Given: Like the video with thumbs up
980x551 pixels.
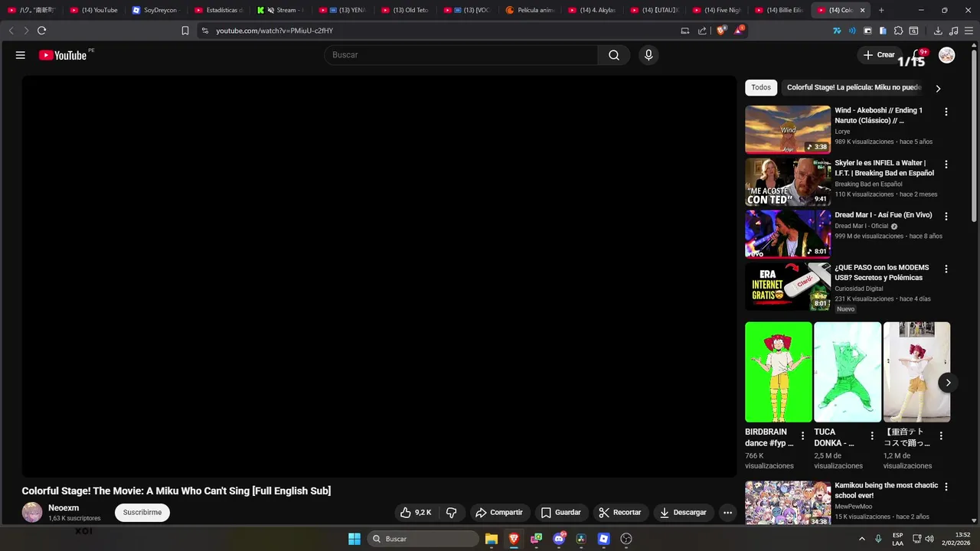Looking at the screenshot, I should click(416, 513).
